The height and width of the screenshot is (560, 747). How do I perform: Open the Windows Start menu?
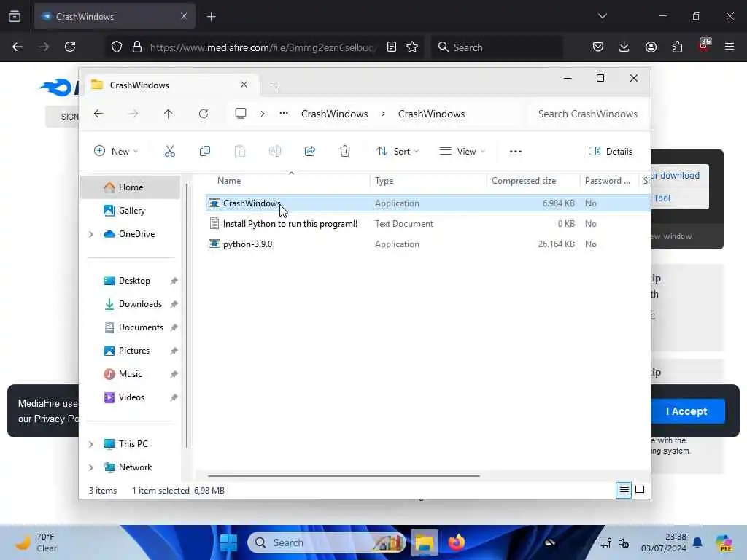point(228,542)
